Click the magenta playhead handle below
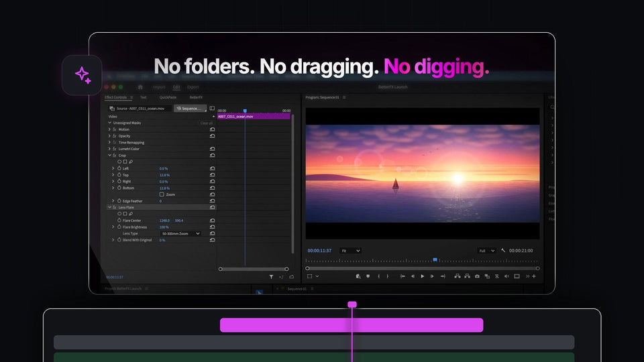Screen dimensions: 644x362 pos(352,304)
